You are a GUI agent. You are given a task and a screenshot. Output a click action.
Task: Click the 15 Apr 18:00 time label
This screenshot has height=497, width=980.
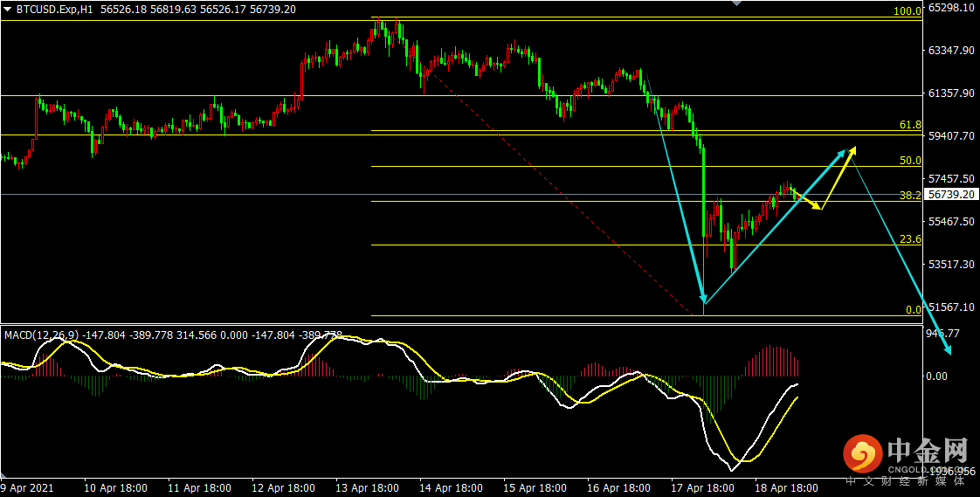[x=535, y=487]
